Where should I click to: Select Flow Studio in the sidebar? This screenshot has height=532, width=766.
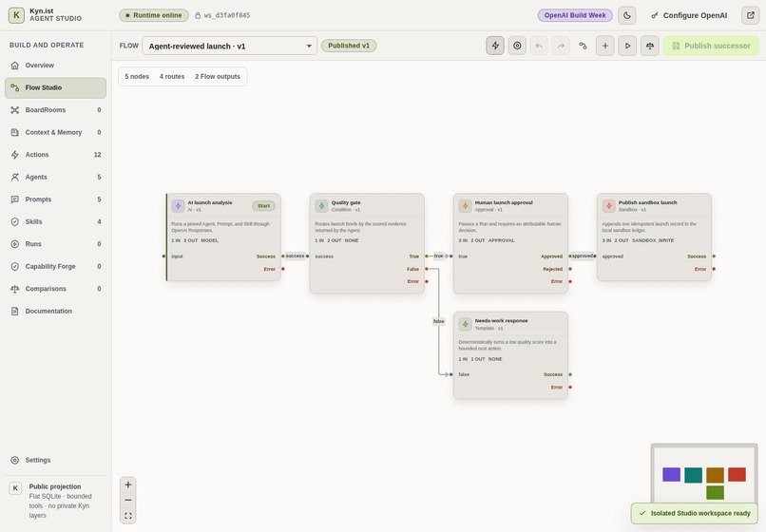55,87
